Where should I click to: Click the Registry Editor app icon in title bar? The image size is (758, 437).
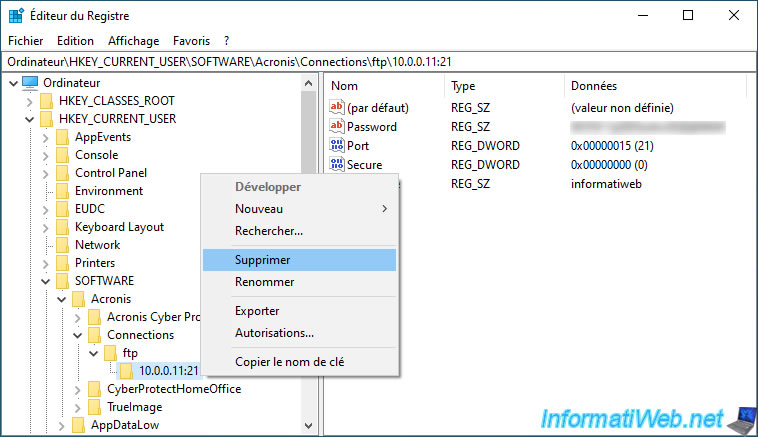pos(16,15)
